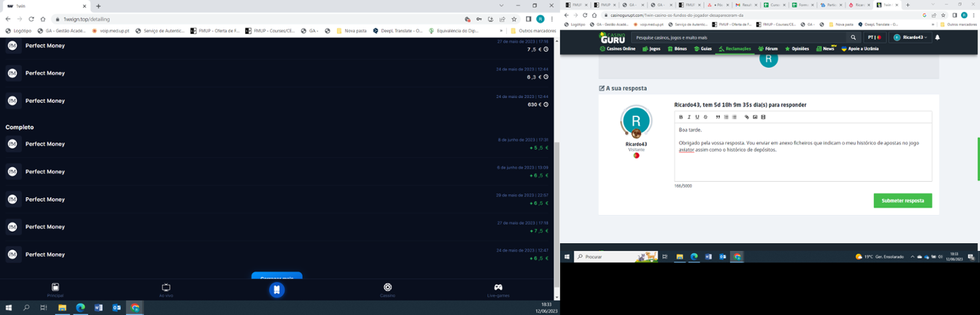Click the Ao vivo TV icon
This screenshot has width=980, height=315.
tap(166, 288)
